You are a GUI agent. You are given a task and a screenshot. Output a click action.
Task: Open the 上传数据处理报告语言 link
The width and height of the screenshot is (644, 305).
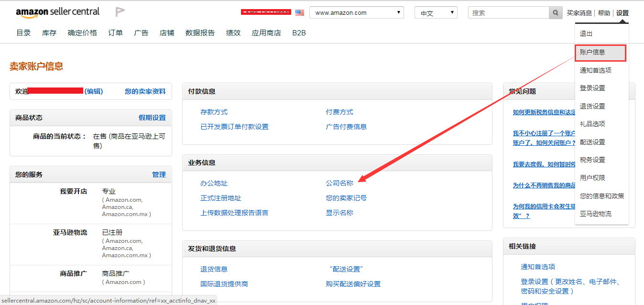pos(234,213)
